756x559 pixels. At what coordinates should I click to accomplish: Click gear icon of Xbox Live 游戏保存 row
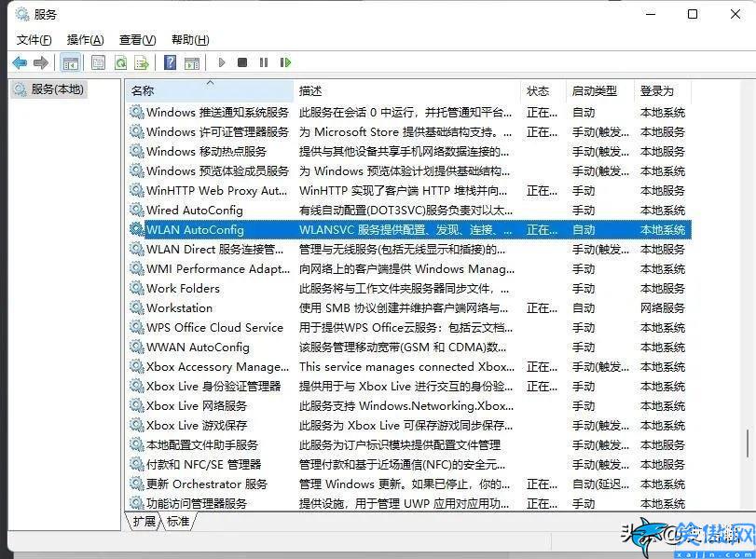coord(137,425)
